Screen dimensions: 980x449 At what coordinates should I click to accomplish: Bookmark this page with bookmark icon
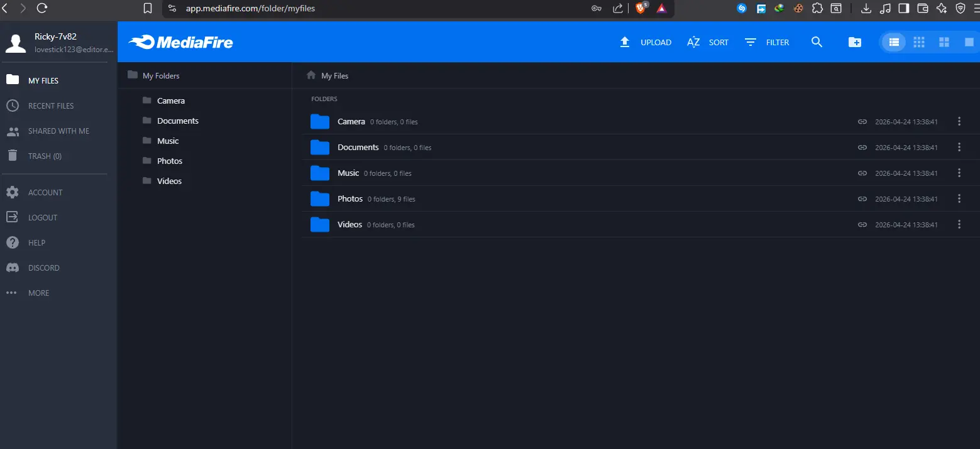point(148,8)
